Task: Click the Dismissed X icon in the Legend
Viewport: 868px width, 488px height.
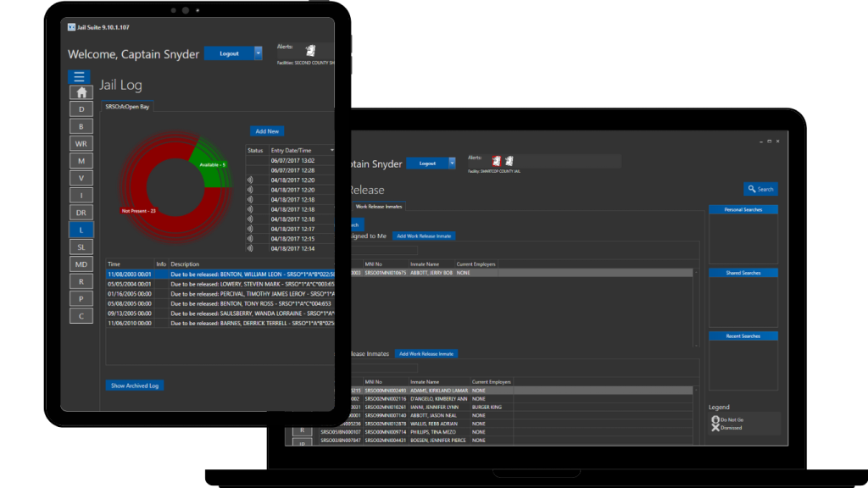Action: (716, 428)
